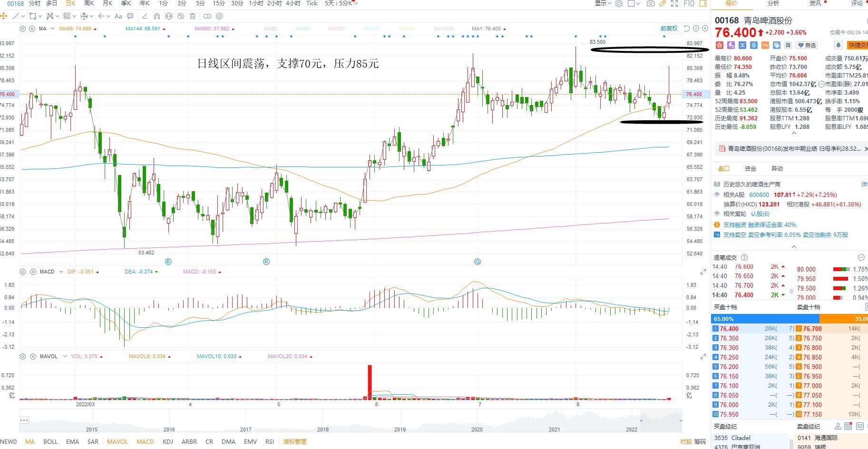Screen dimensions: 868x449
Task: Open chart settings gear next to 显示
Action: pyautogui.click(x=619, y=3)
